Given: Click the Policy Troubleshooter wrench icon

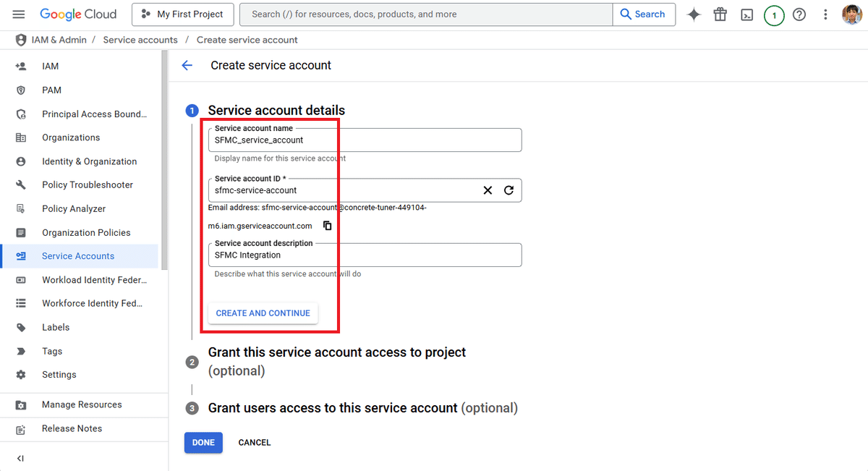Looking at the screenshot, I should click(21, 184).
